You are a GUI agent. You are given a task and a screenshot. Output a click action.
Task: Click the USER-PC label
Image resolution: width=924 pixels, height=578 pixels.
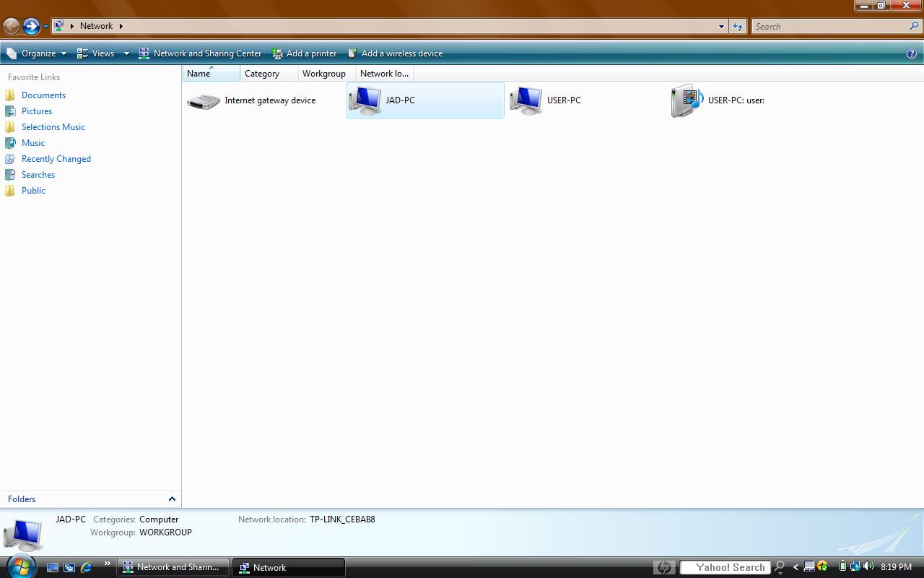click(564, 100)
